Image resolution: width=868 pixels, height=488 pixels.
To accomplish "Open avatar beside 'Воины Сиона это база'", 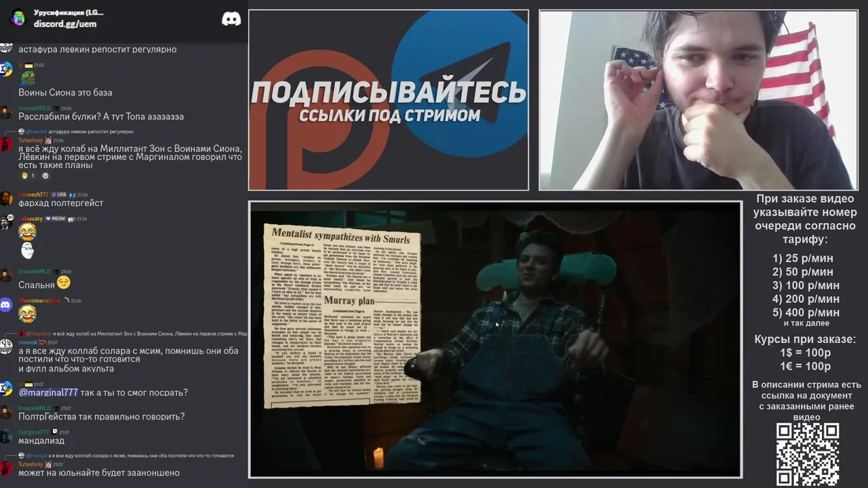I will tap(6, 70).
